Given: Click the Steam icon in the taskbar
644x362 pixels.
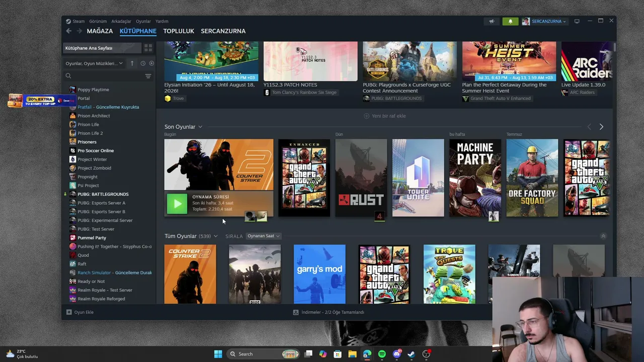Looking at the screenshot, I should pos(412,354).
